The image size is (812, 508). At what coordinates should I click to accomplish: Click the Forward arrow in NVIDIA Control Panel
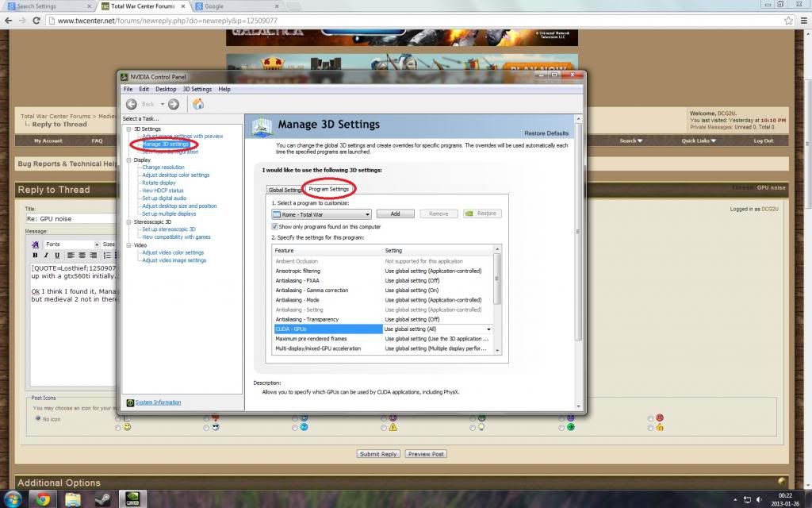[174, 104]
